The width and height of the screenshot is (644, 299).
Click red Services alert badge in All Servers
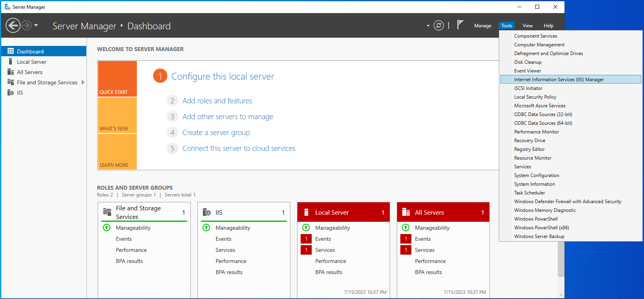406,250
